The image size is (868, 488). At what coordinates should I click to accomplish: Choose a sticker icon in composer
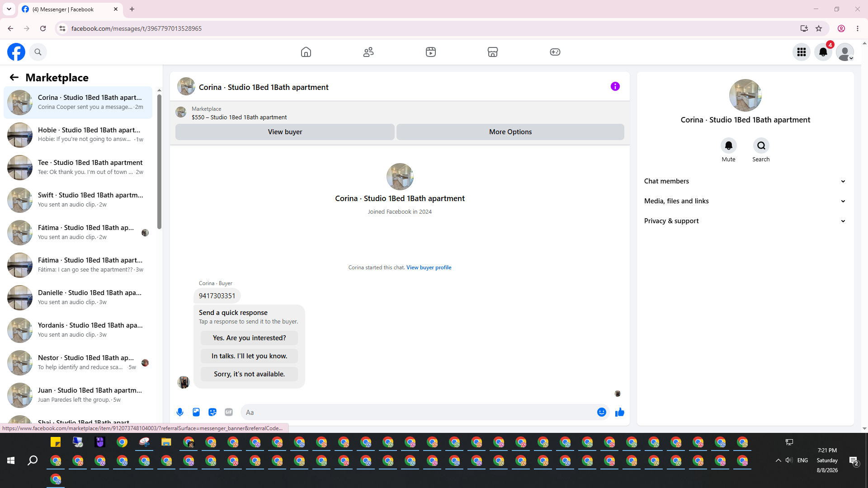tap(212, 412)
